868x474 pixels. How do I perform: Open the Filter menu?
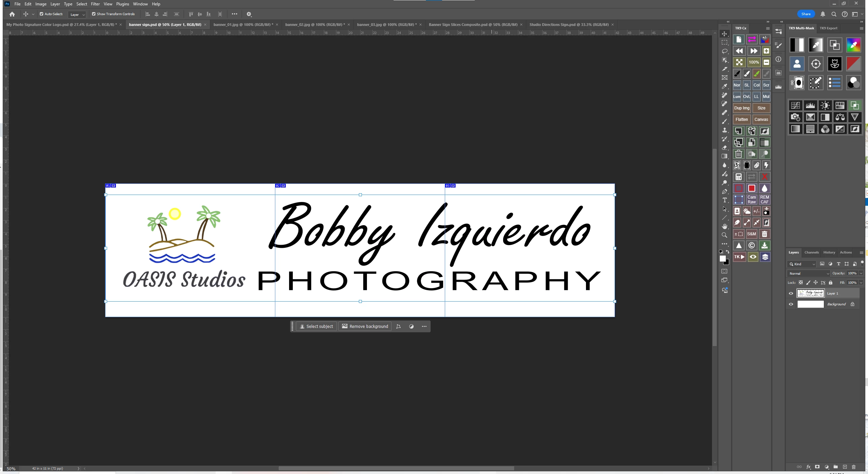click(x=95, y=4)
